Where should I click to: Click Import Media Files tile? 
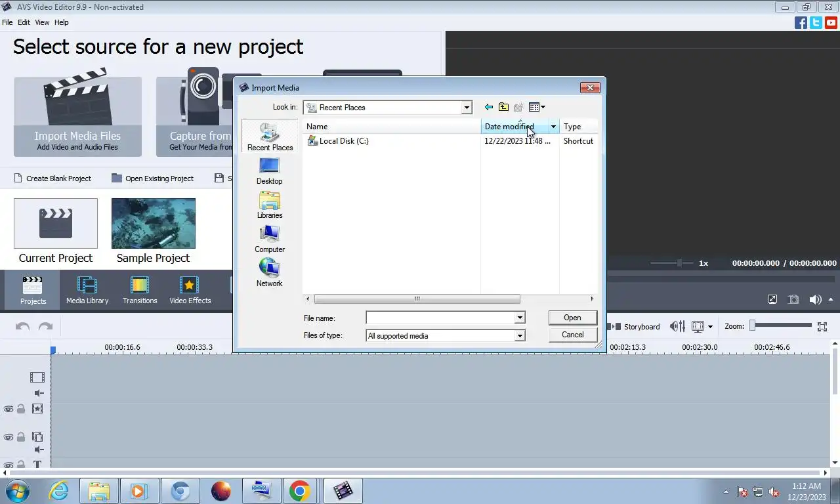coord(77,116)
